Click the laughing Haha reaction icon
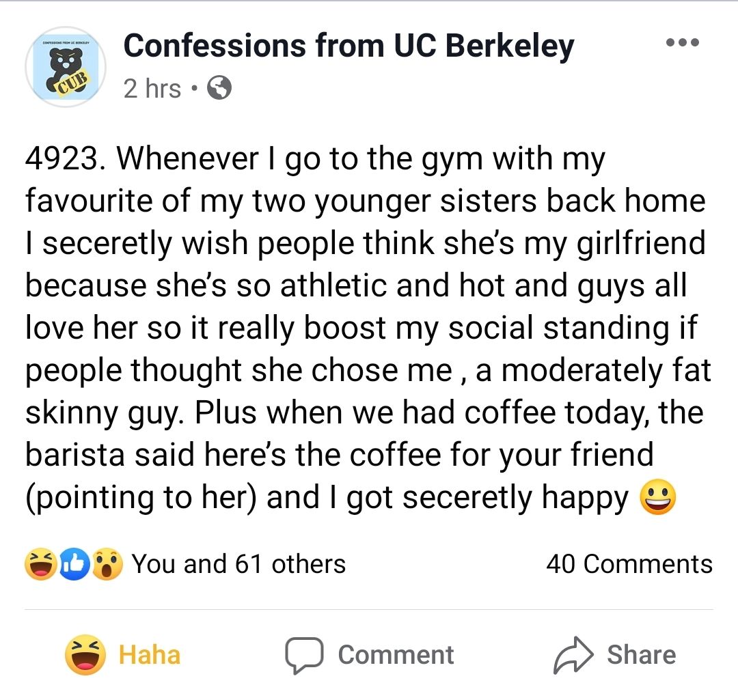The height and width of the screenshot is (700, 738). pyautogui.click(x=40, y=564)
